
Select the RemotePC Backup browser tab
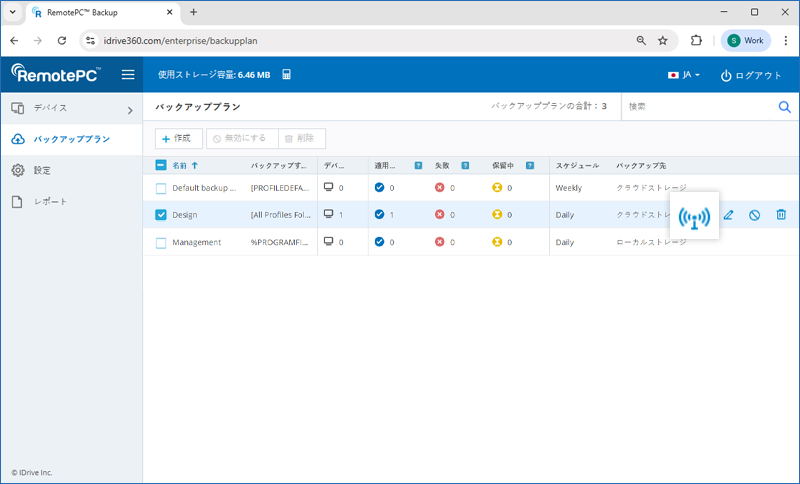(102, 13)
